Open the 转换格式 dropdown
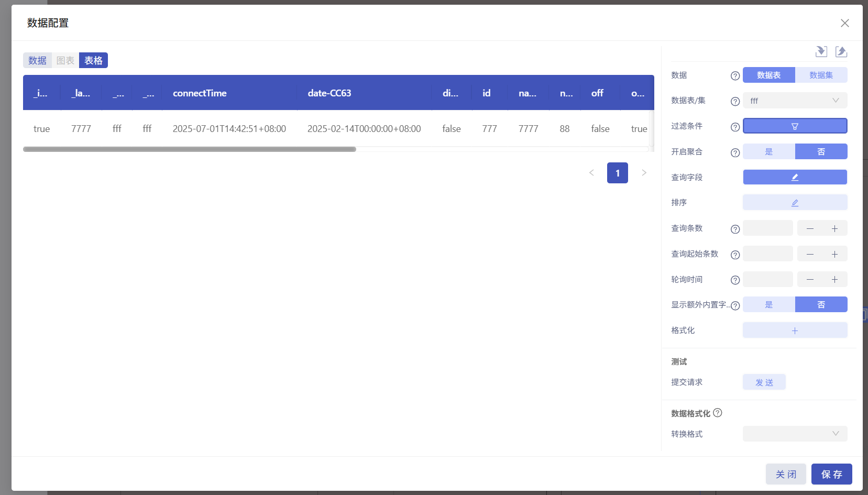 (x=795, y=434)
